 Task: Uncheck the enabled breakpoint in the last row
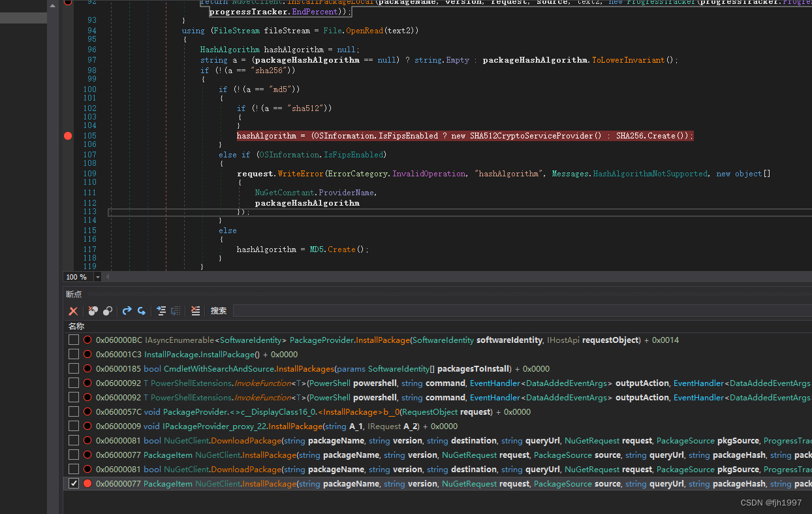coord(74,484)
